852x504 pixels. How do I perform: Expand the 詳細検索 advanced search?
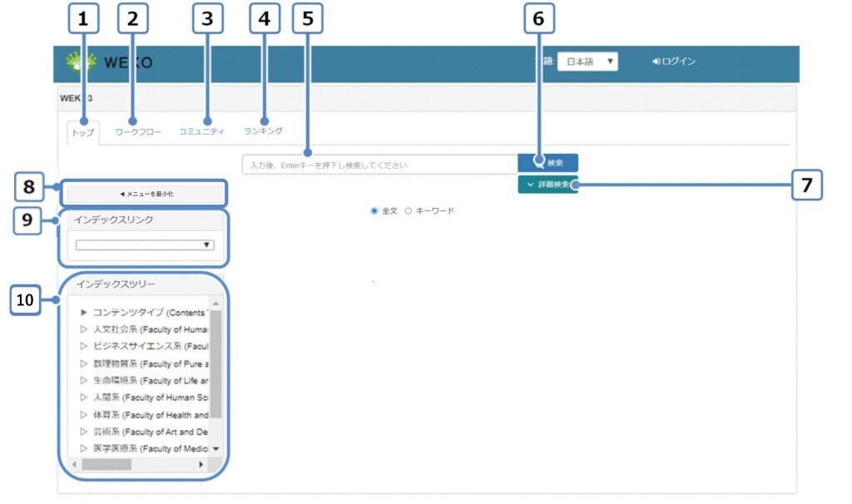click(x=547, y=185)
